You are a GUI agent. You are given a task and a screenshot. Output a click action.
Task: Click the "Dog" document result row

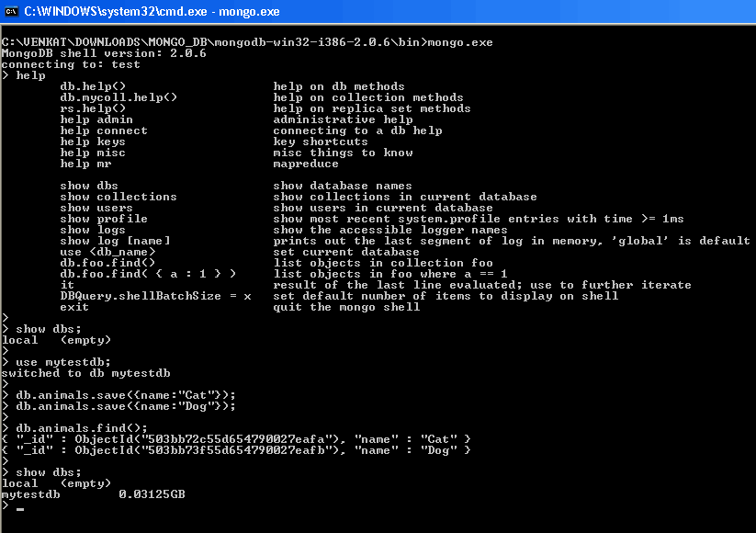click(237, 450)
